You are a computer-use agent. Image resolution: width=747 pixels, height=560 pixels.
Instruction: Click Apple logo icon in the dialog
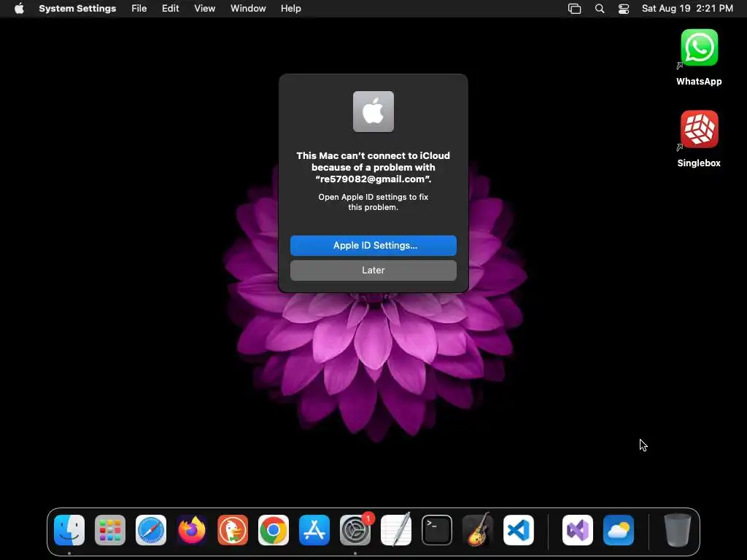[373, 112]
